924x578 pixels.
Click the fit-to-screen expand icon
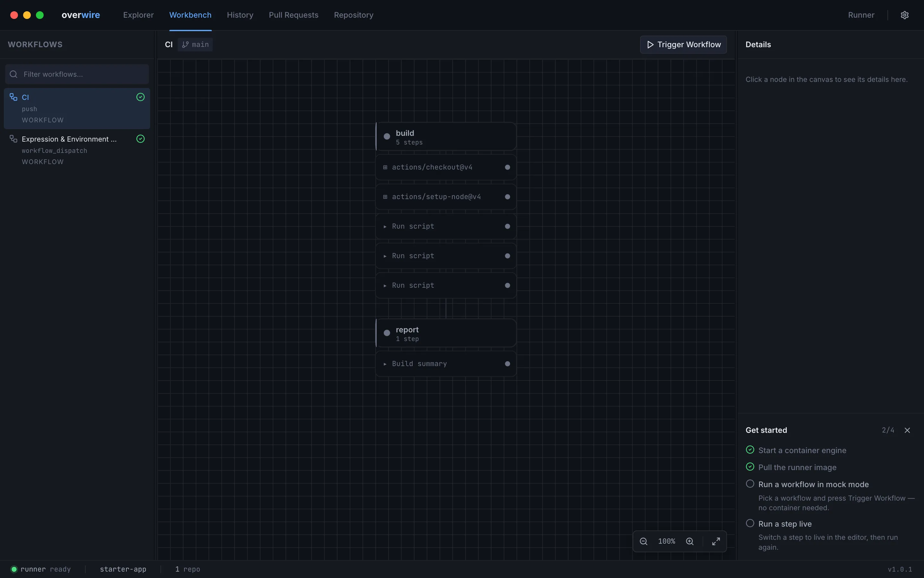716,541
